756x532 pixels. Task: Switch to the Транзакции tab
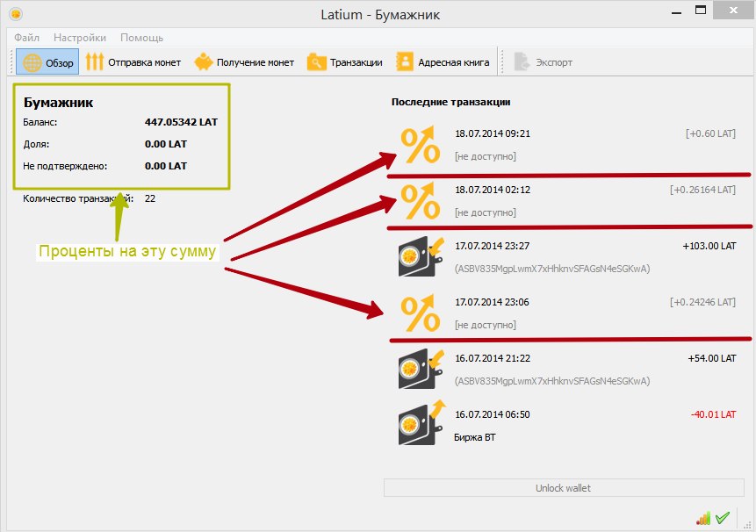tap(345, 62)
